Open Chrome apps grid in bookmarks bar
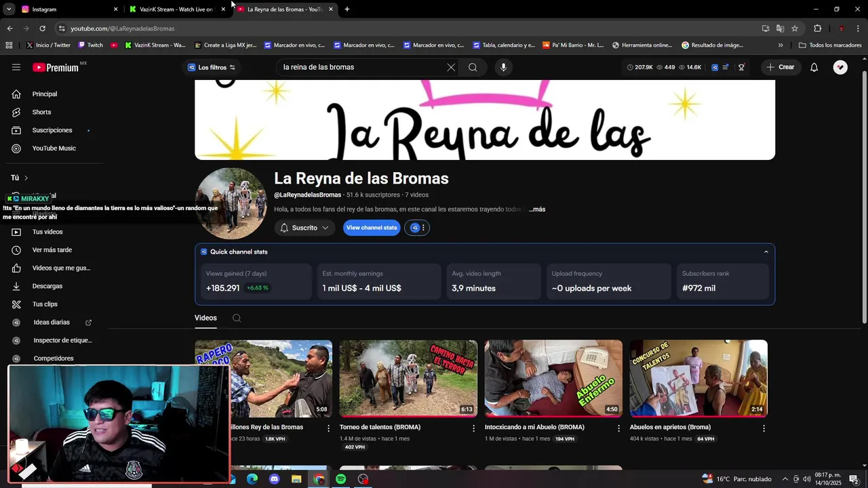Image resolution: width=868 pixels, height=488 pixels. pyautogui.click(x=9, y=45)
